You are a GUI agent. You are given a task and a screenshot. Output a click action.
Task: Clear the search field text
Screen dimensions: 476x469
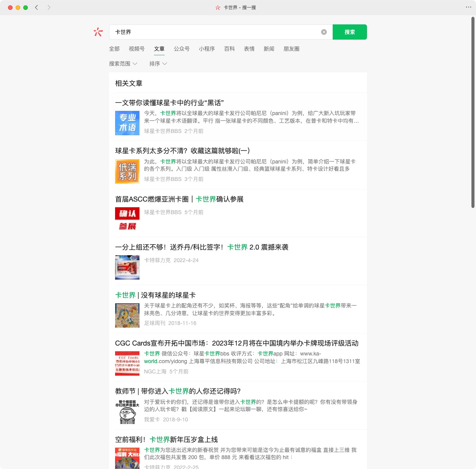324,32
